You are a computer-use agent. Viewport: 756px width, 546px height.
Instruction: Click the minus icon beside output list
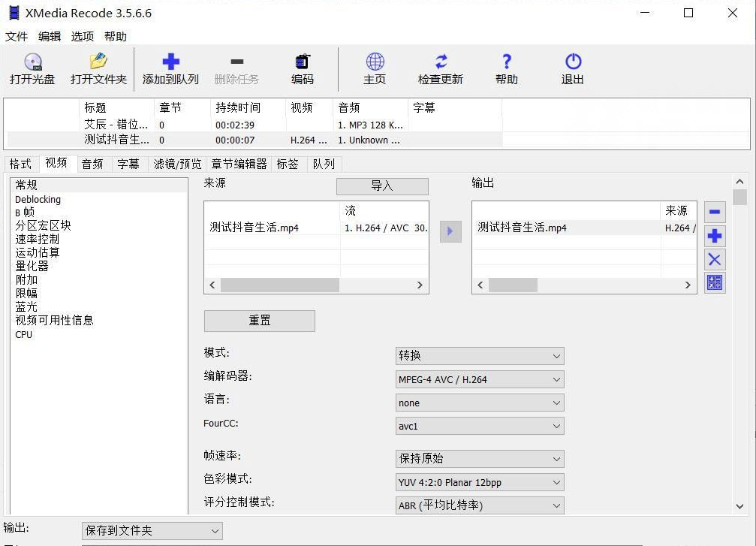pyautogui.click(x=714, y=212)
